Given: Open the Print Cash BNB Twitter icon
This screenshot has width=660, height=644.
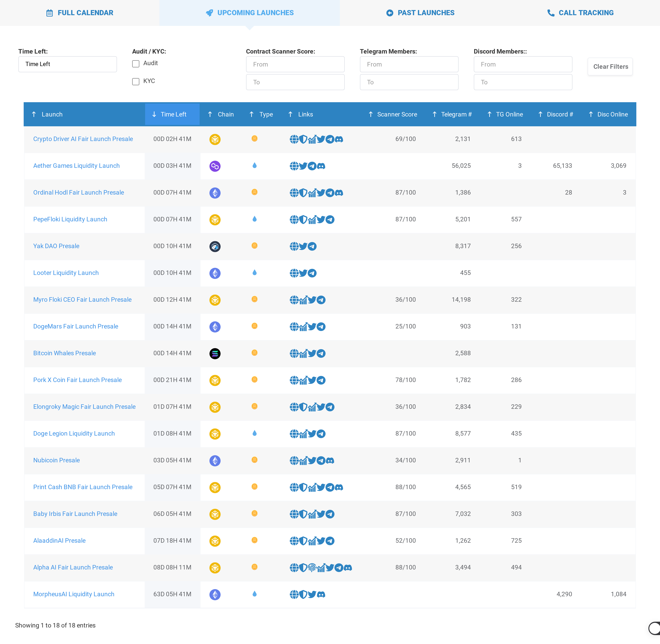Looking at the screenshot, I should pyautogui.click(x=321, y=487).
